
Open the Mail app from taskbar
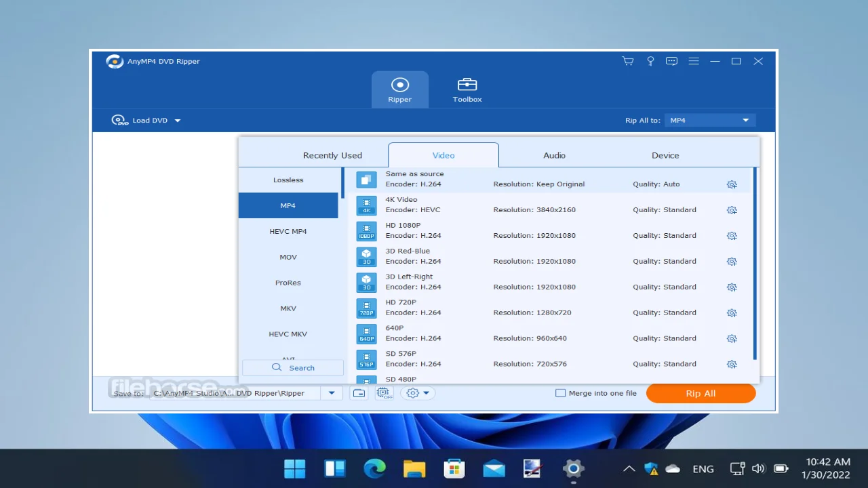pos(494,468)
